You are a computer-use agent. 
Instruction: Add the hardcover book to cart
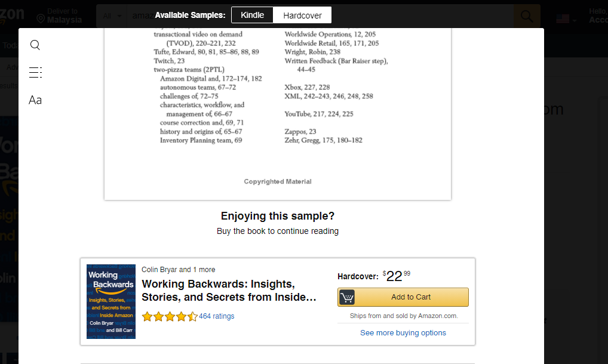click(411, 297)
